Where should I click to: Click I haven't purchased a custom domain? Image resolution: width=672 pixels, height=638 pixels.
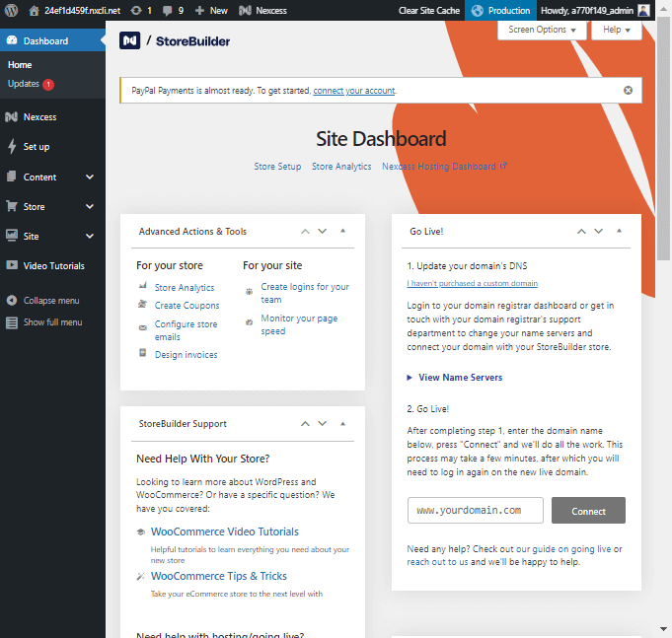[473, 283]
